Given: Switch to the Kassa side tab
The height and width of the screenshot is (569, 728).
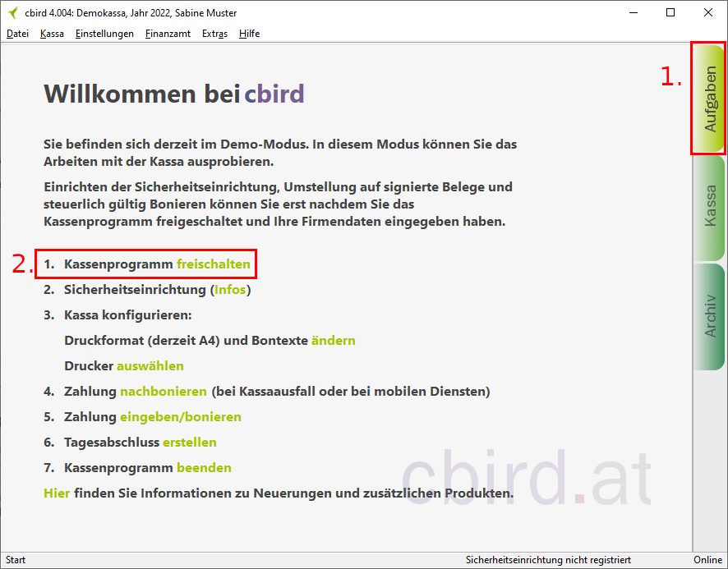Looking at the screenshot, I should coord(710,207).
